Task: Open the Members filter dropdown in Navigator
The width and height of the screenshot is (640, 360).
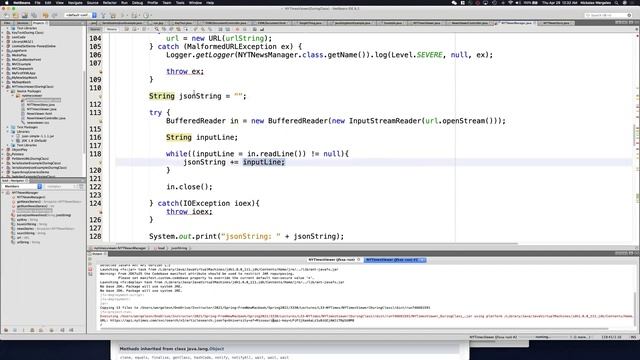Action: tap(22, 186)
